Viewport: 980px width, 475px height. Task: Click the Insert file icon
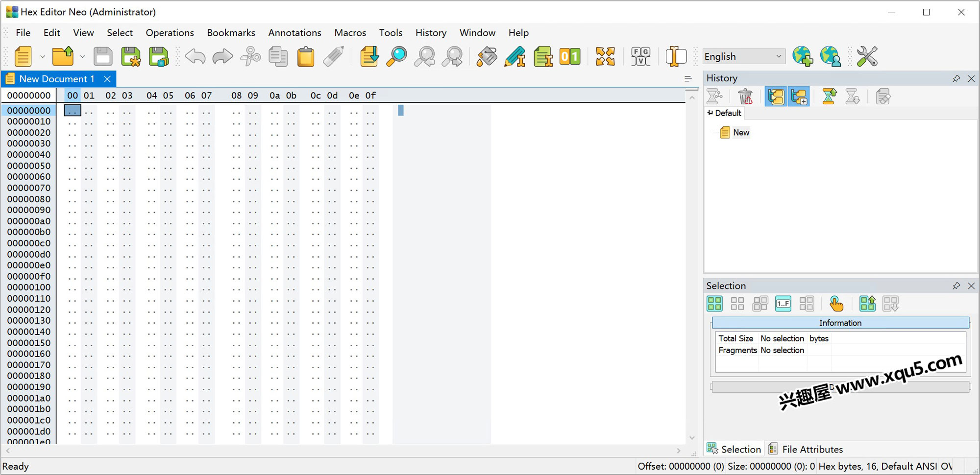(x=543, y=56)
